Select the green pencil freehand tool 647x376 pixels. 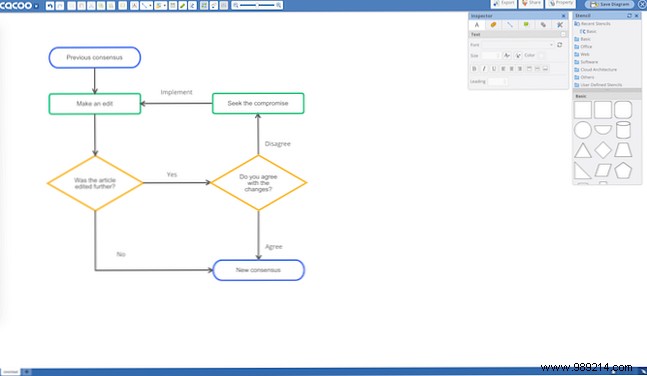[x=182, y=6]
